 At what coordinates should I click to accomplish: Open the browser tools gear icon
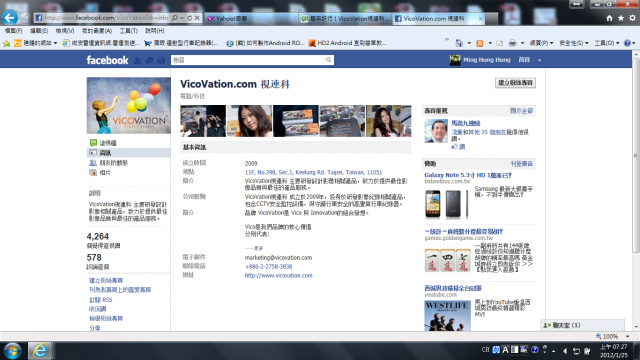pos(632,18)
